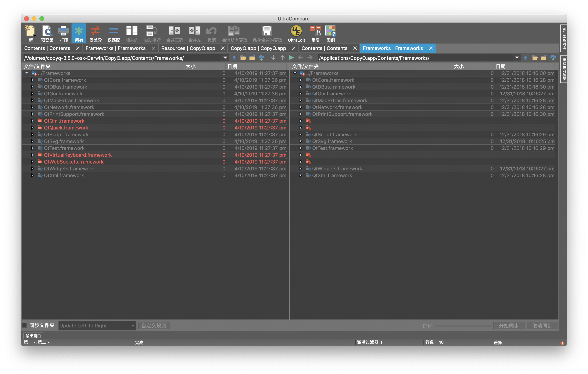Enable the Sync Folders (同步文件夹) checkbox
This screenshot has height=374, width=588.
tap(25, 325)
